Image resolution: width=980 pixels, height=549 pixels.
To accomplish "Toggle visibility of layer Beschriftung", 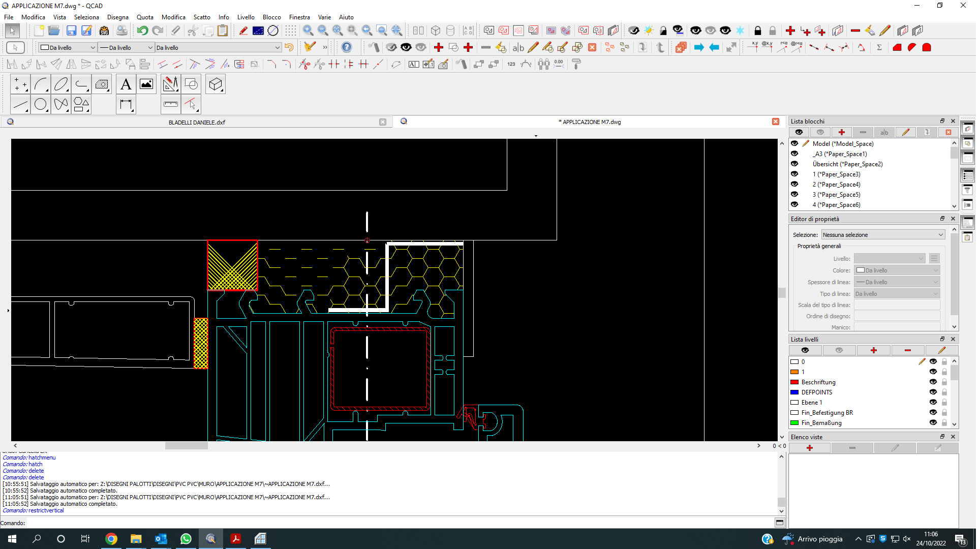I will (933, 382).
